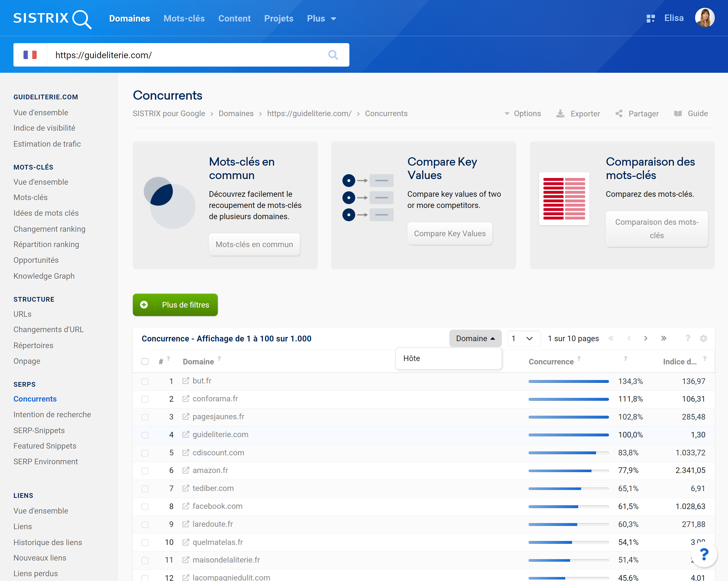Follow the SISTRIX pour Google breadcrumb
The width and height of the screenshot is (728, 581).
coord(169,113)
